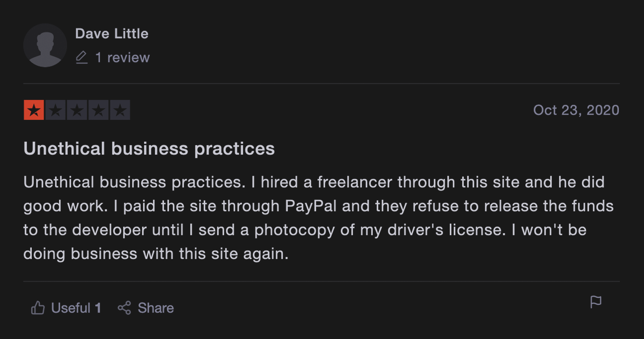The image size is (644, 339).
Task: Select the fifth grey rating star
Action: tap(120, 110)
